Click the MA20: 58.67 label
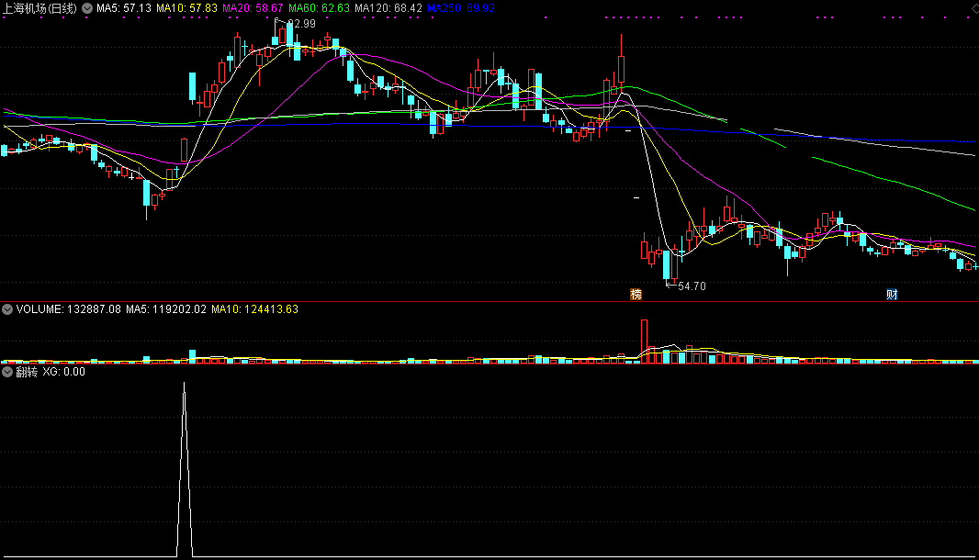 [x=253, y=9]
